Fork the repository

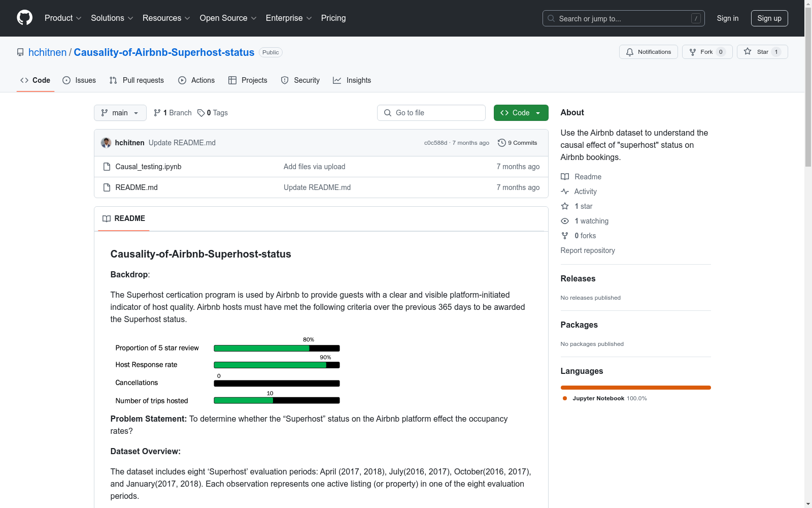click(x=707, y=52)
